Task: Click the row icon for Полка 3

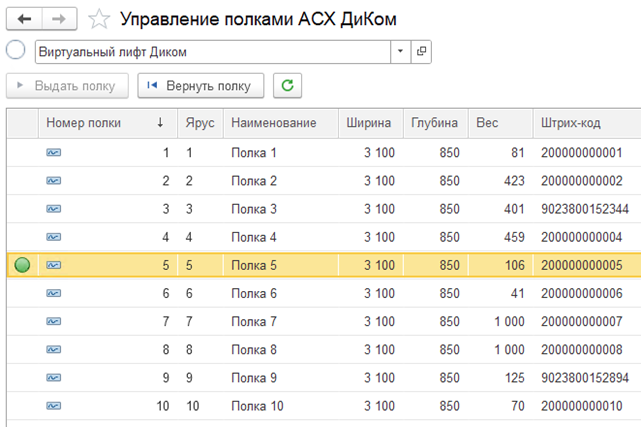Action: point(53,209)
